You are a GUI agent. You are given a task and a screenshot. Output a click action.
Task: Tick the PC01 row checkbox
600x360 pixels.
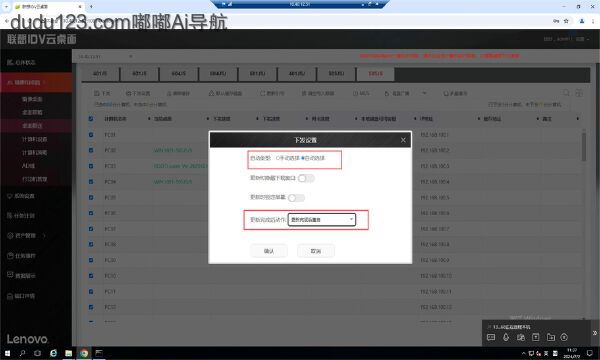point(91,135)
